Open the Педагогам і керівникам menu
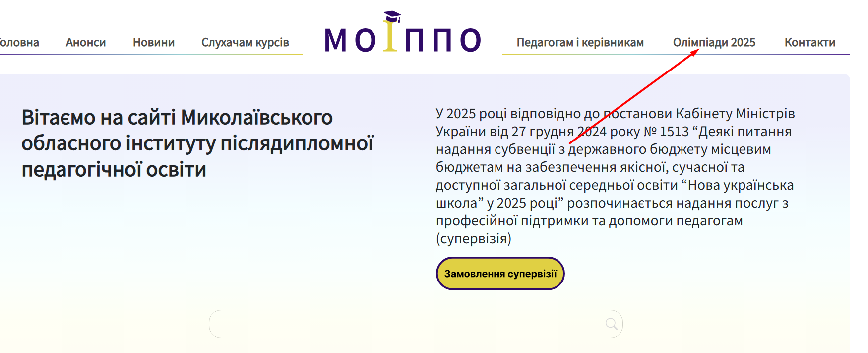The height and width of the screenshot is (353, 868). (x=580, y=43)
